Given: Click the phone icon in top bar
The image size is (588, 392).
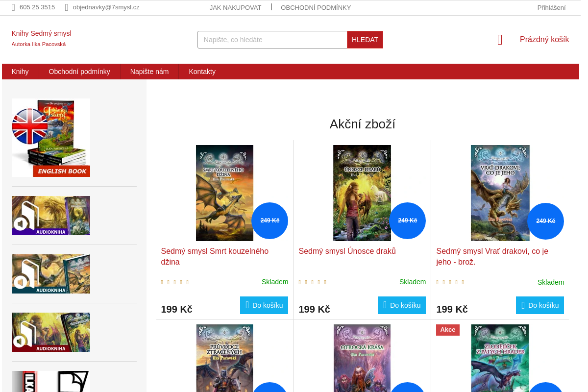Looking at the screenshot, I should tap(13, 7).
